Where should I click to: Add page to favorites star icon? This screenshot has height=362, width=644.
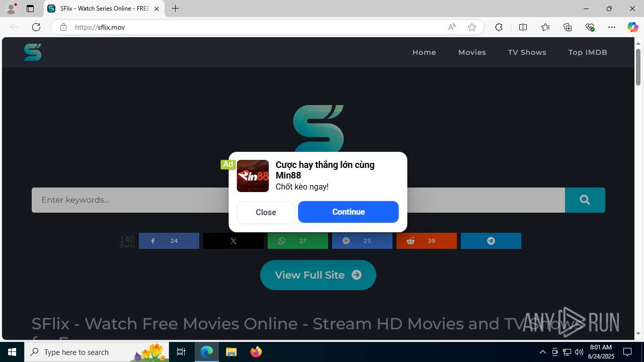pyautogui.click(x=472, y=27)
